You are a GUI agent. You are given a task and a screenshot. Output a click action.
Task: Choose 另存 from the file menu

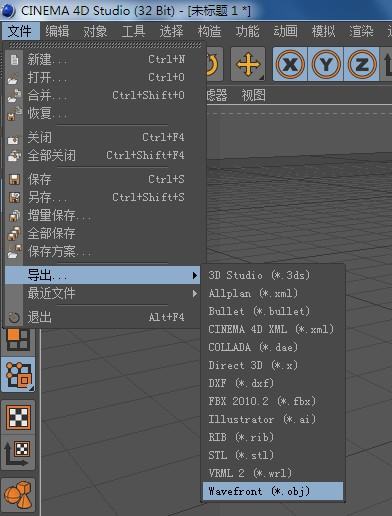tap(103, 197)
